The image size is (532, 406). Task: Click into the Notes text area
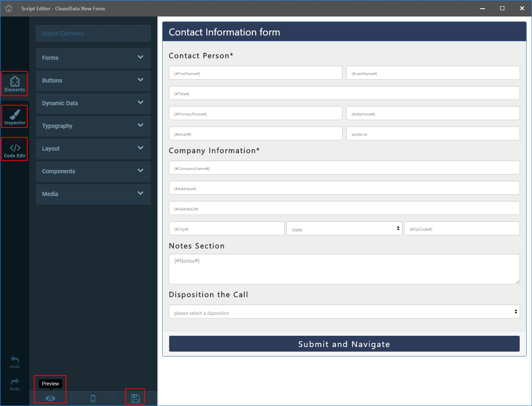(x=344, y=268)
